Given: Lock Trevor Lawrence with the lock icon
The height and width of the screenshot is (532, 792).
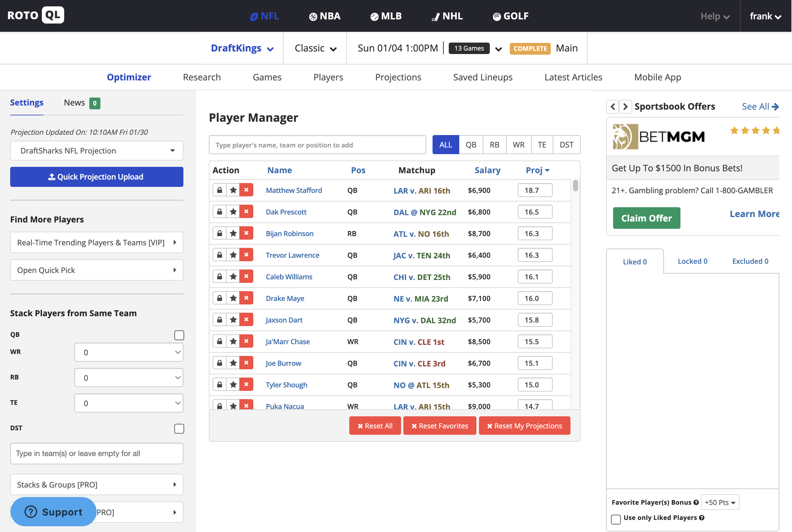Looking at the screenshot, I should pos(220,255).
